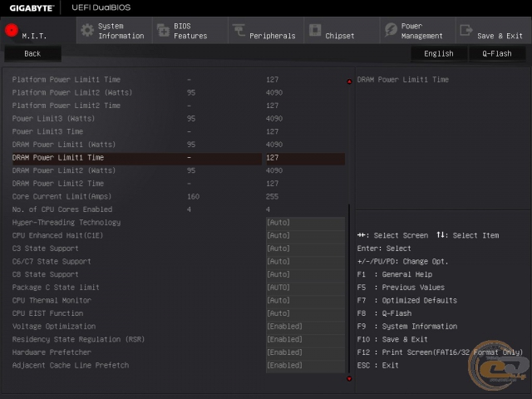Click the Back button
The image size is (532, 399).
[x=32, y=53]
